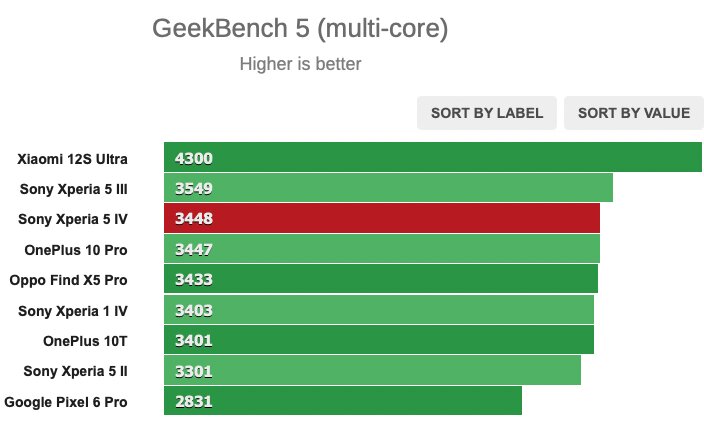
Task: Select the Sony Xperia 5 III bar
Action: pos(388,188)
